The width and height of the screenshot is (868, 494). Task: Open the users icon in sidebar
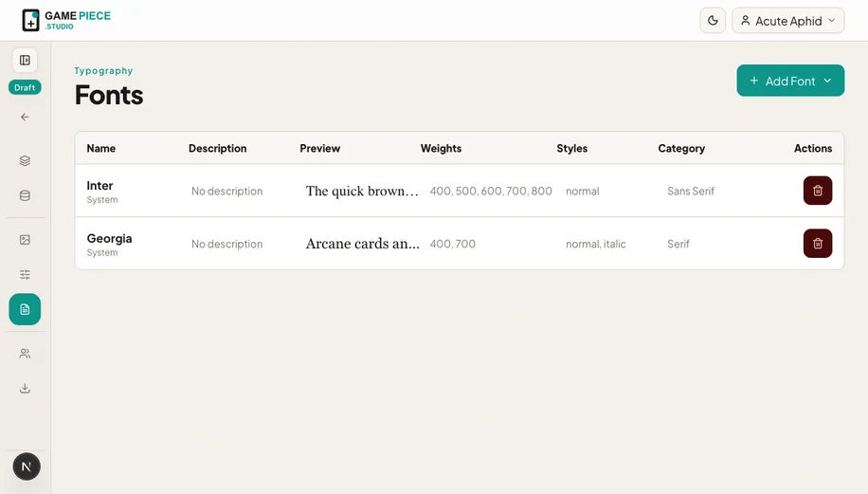pyautogui.click(x=25, y=354)
